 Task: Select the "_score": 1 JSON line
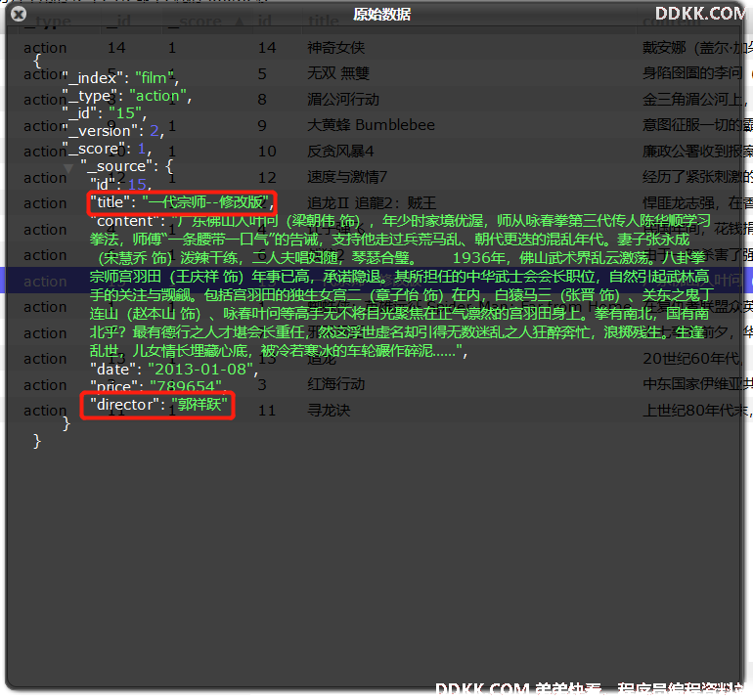[x=107, y=149]
